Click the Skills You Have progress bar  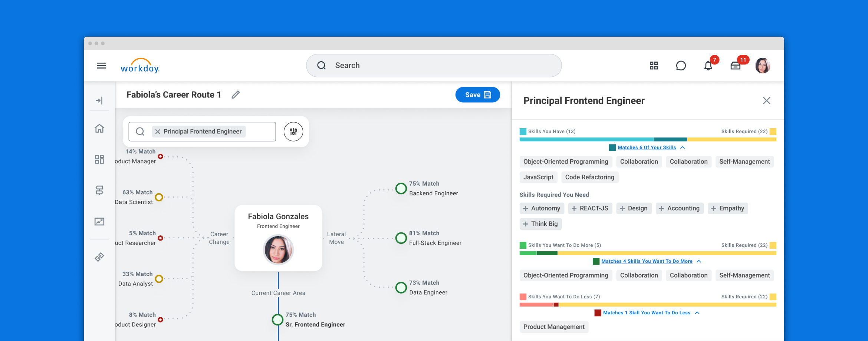(648, 139)
